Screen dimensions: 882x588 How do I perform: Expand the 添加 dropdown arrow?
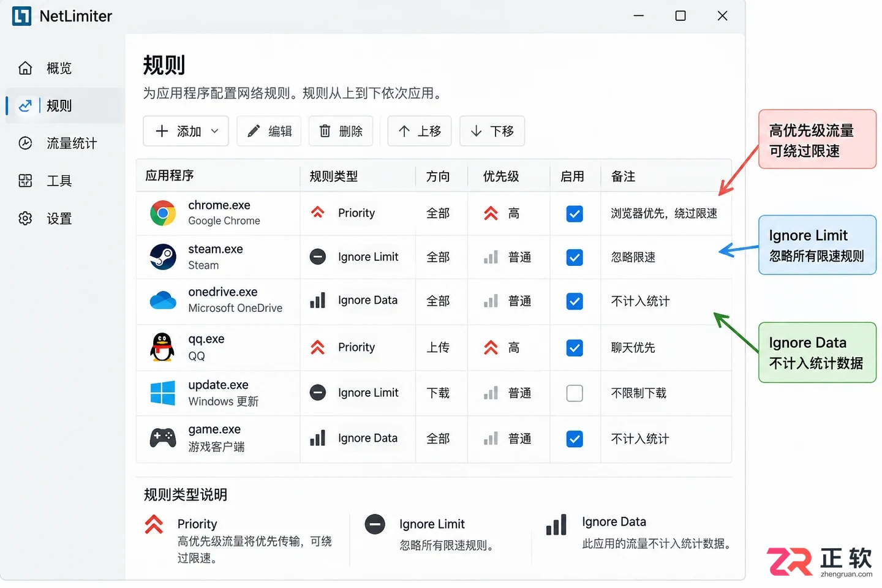point(215,131)
